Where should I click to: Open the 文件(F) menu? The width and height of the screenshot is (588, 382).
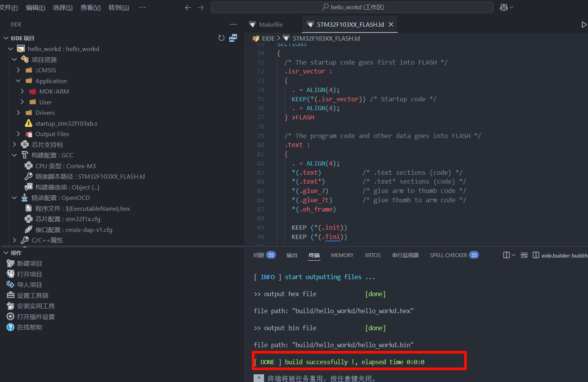[x=9, y=7]
